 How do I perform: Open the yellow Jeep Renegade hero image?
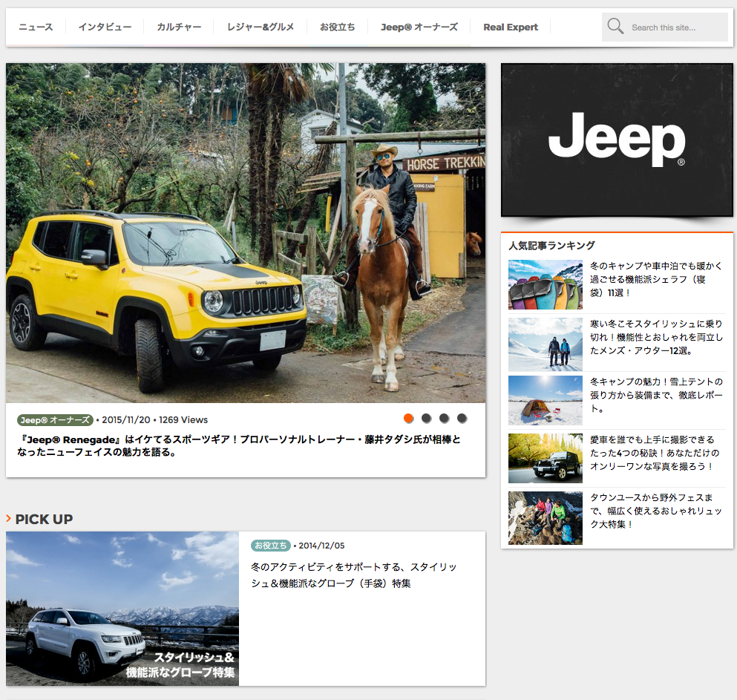coord(246,233)
